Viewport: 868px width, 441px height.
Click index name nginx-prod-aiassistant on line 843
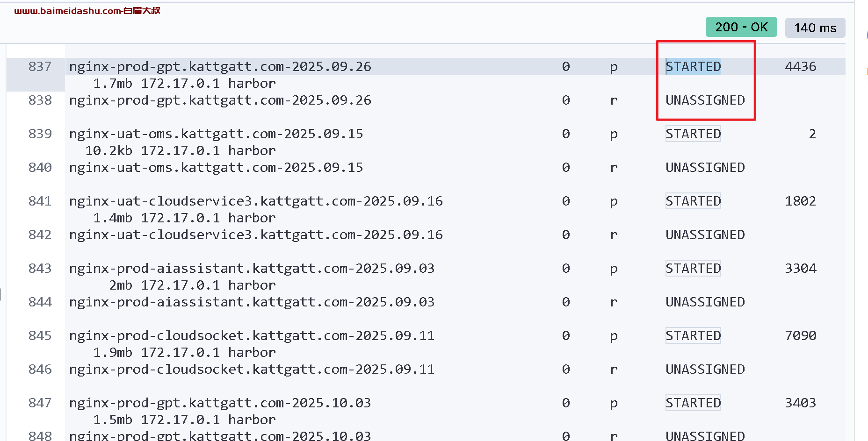point(252,268)
